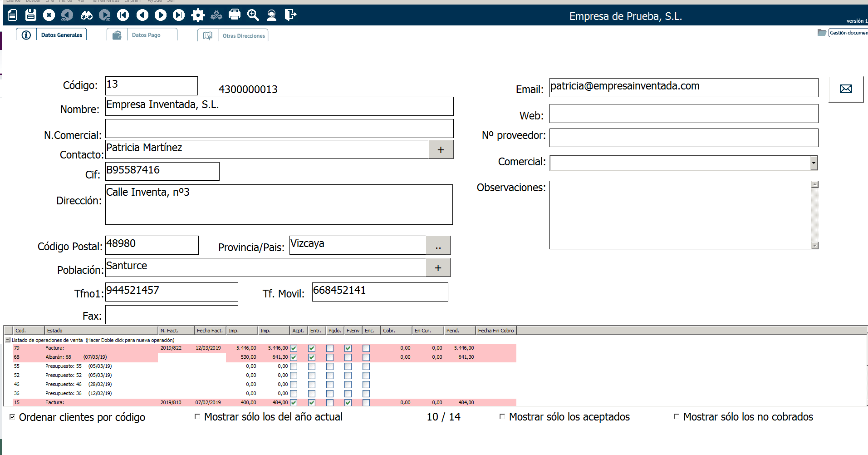
Task: Click the plus button beside Contacto
Action: 441,150
